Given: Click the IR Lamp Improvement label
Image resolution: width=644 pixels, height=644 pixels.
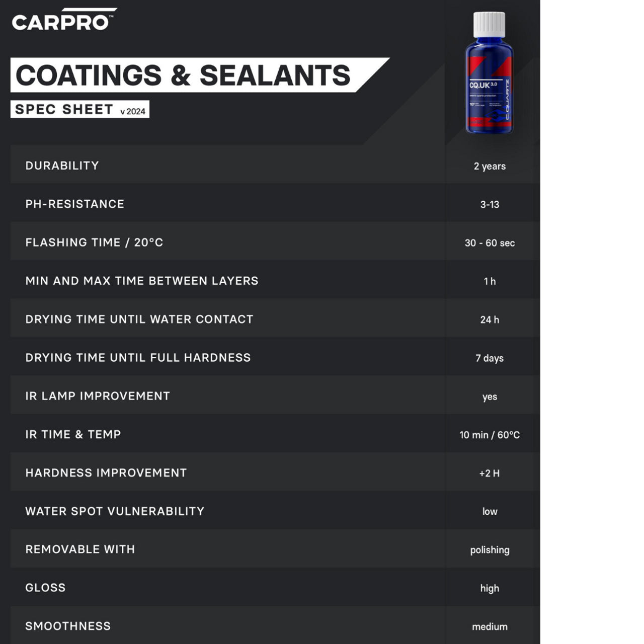Looking at the screenshot, I should (x=98, y=396).
